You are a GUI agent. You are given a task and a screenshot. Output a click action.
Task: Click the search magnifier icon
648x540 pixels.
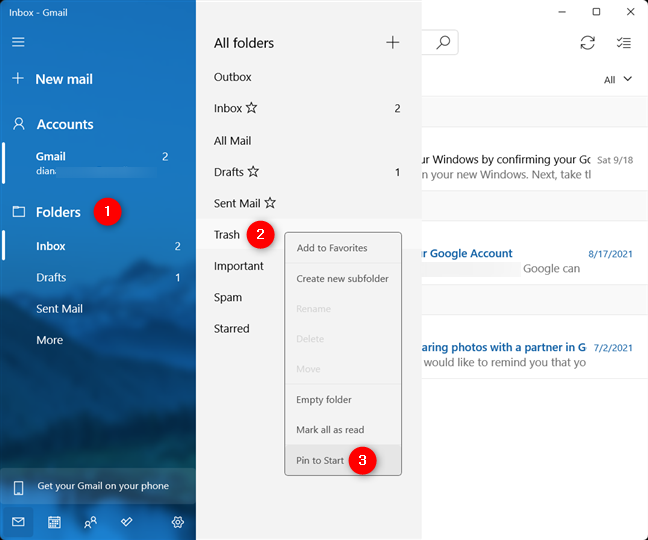click(443, 42)
